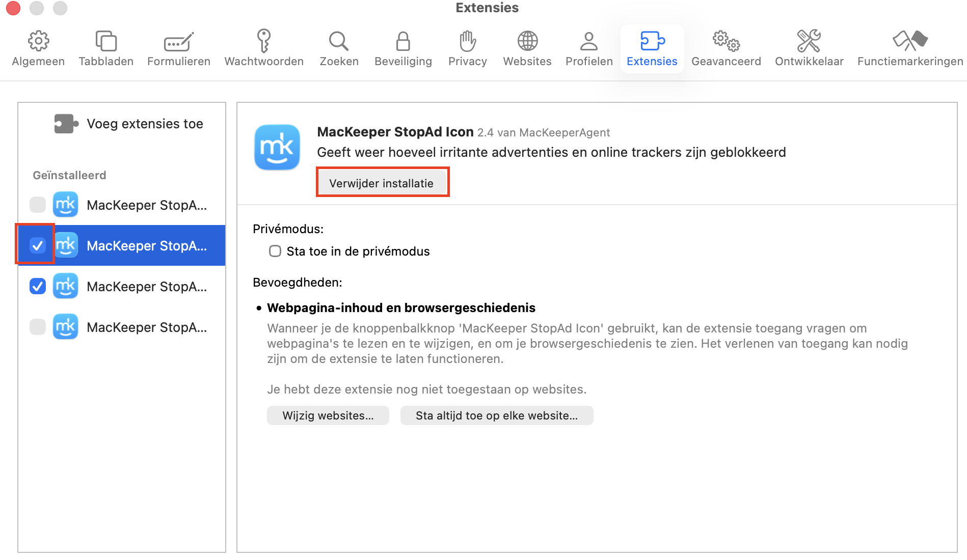Enable Sta toe in de privémodus
The height and width of the screenshot is (560, 967).
(x=275, y=250)
